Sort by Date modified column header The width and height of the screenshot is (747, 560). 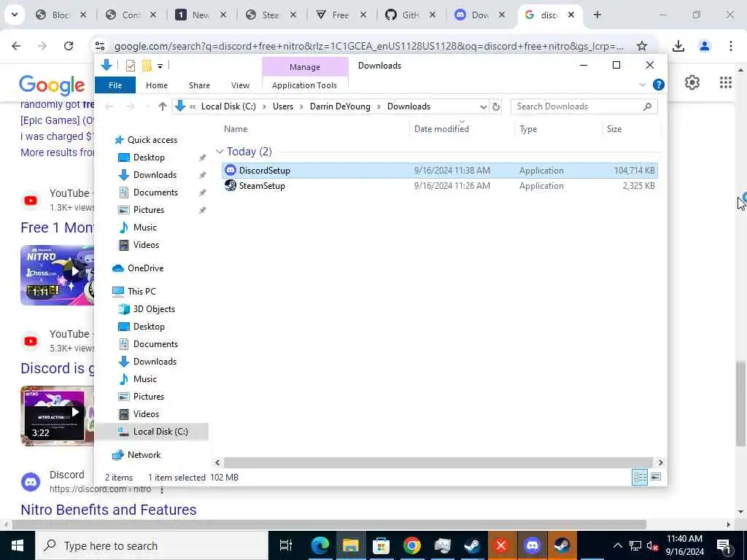(x=441, y=129)
